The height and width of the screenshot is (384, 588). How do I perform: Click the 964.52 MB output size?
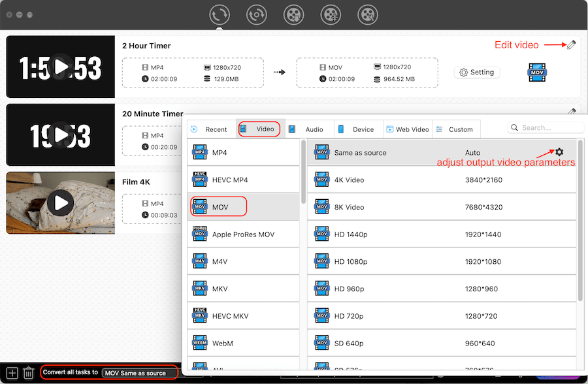pos(399,79)
